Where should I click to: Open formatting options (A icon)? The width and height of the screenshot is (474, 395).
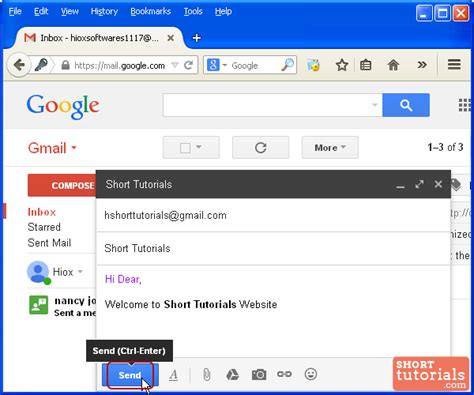(x=173, y=375)
